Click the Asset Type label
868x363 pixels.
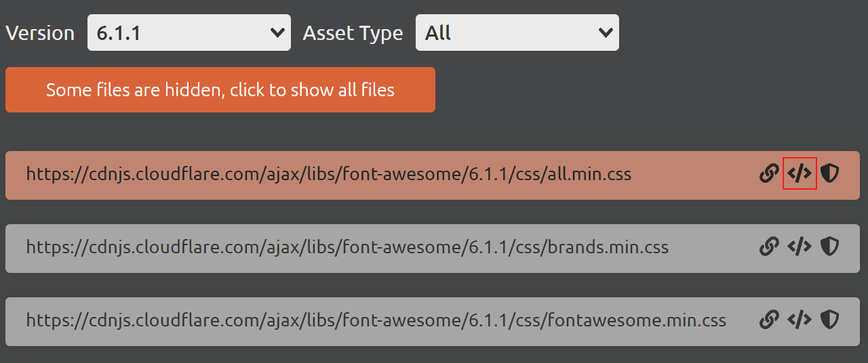tap(353, 33)
